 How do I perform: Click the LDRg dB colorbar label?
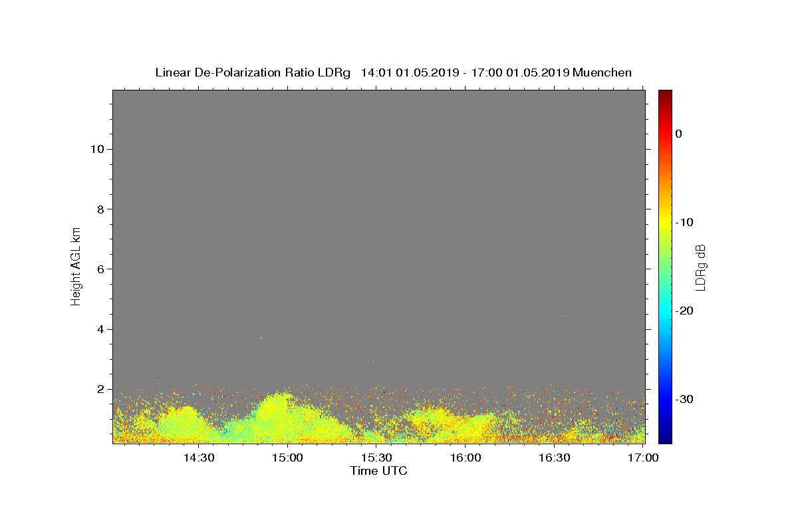[x=700, y=266]
